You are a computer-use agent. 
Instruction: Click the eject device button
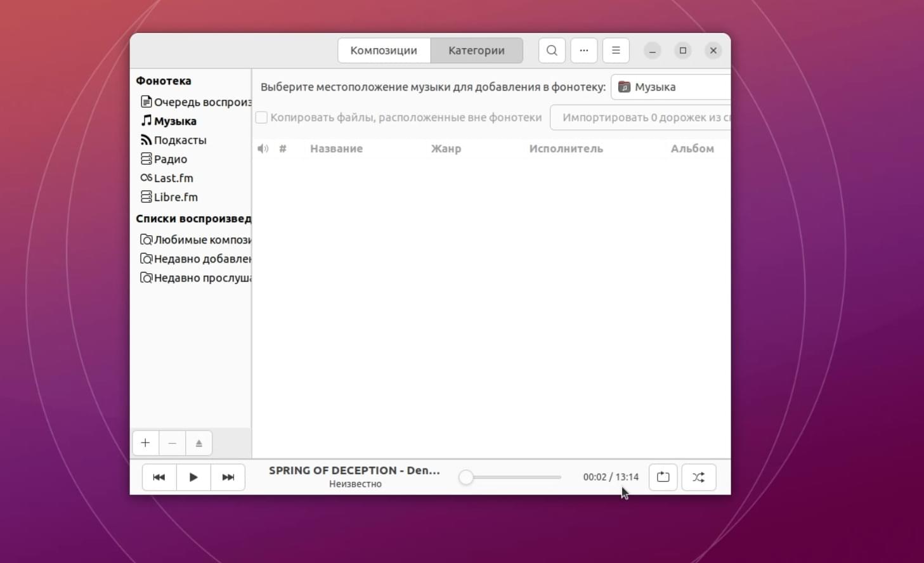[199, 443]
